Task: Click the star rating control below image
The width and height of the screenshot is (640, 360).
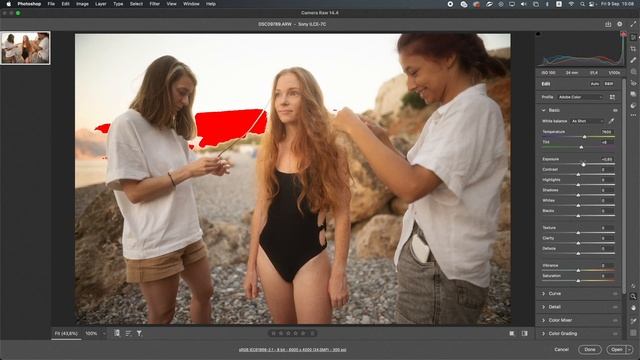Action: click(292, 333)
